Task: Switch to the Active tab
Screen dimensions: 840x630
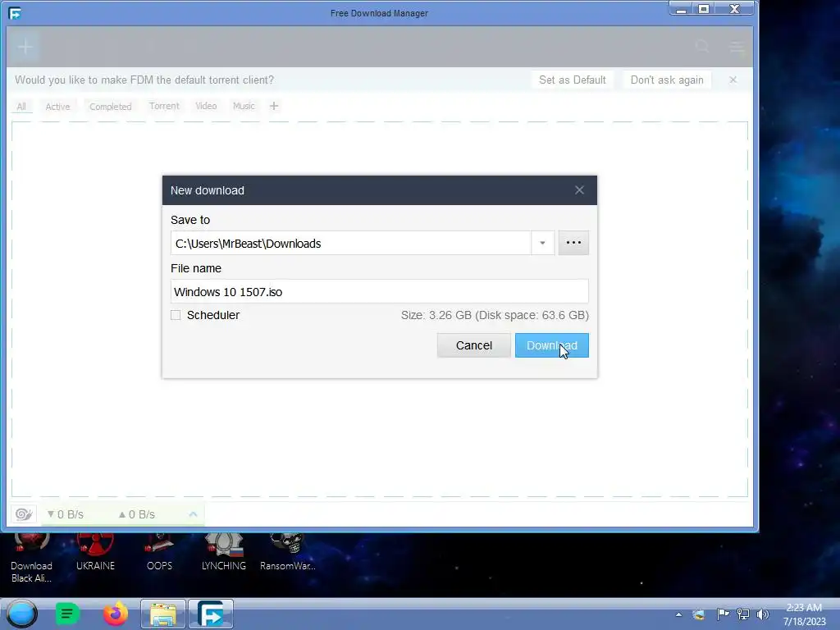Action: click(x=57, y=106)
